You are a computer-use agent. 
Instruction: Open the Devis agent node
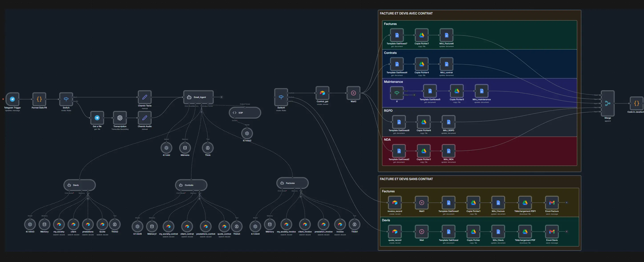coord(79,185)
